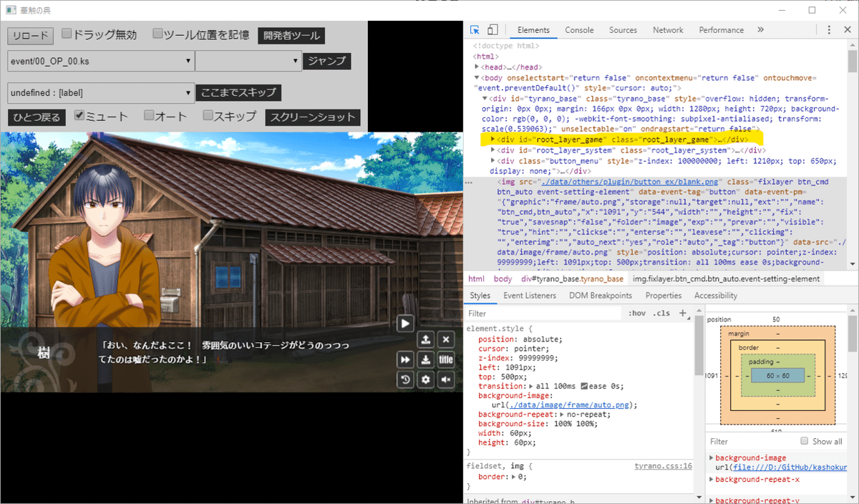Viewport: 859px width, 504px height.
Task: Open the Event Listeners tab
Action: (x=529, y=295)
